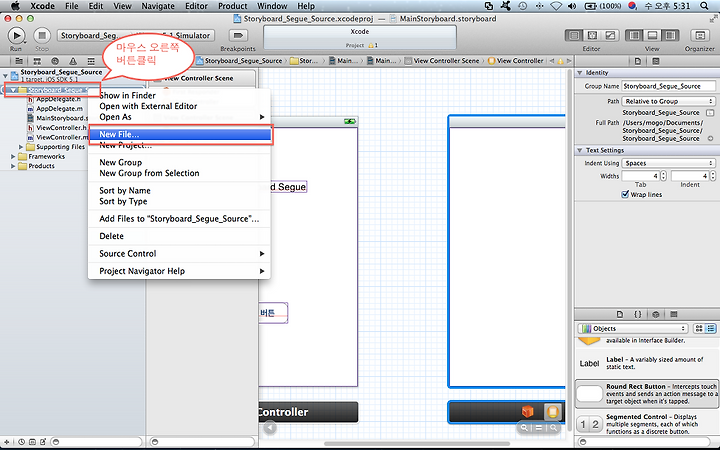
Task: Toggle the utilities pane view button
Action: click(670, 35)
